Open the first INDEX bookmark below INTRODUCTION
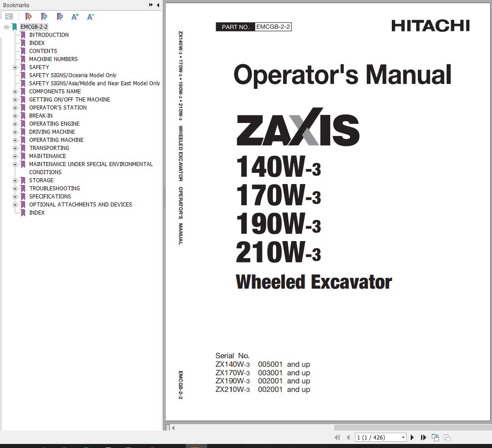The image size is (492, 448). tap(37, 43)
